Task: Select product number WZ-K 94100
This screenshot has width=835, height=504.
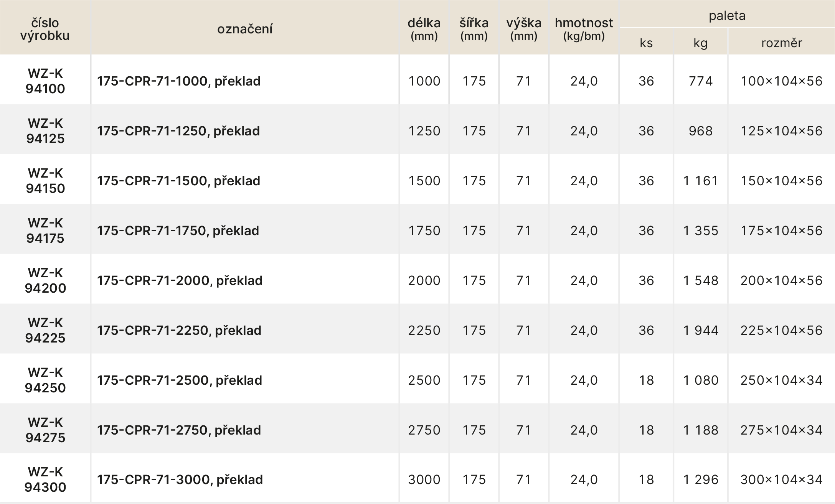Action: tap(45, 81)
